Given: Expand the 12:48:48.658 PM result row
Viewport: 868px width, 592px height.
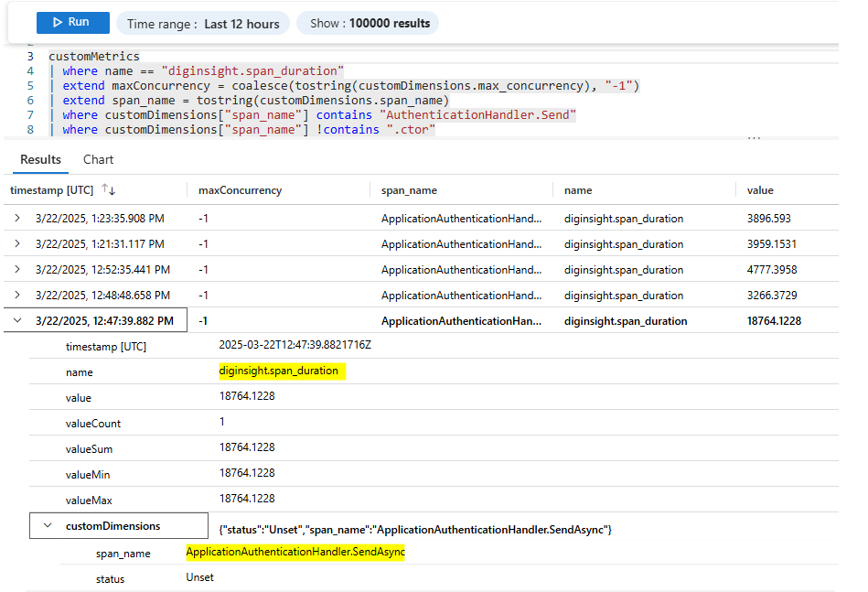Looking at the screenshot, I should tap(17, 296).
